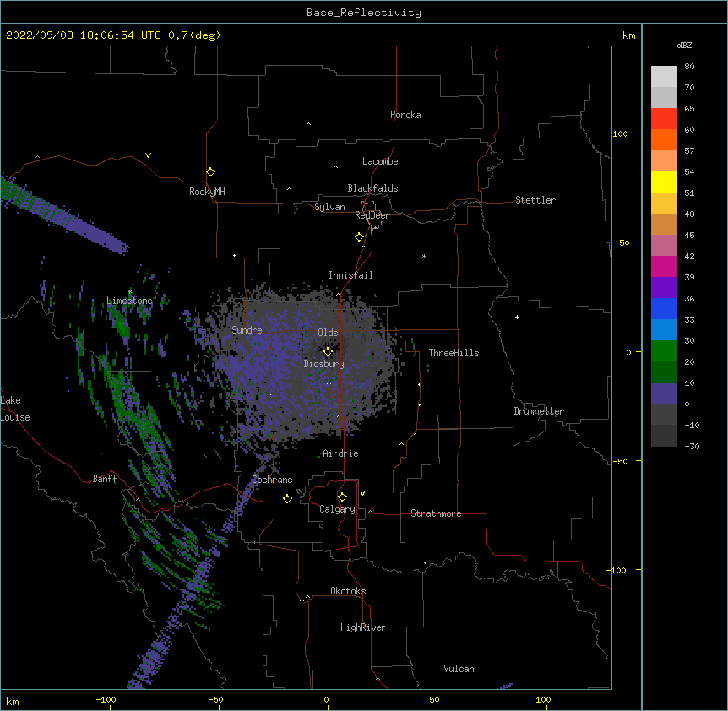Click the Airdrie city label
The width and height of the screenshot is (728, 711).
click(340, 453)
